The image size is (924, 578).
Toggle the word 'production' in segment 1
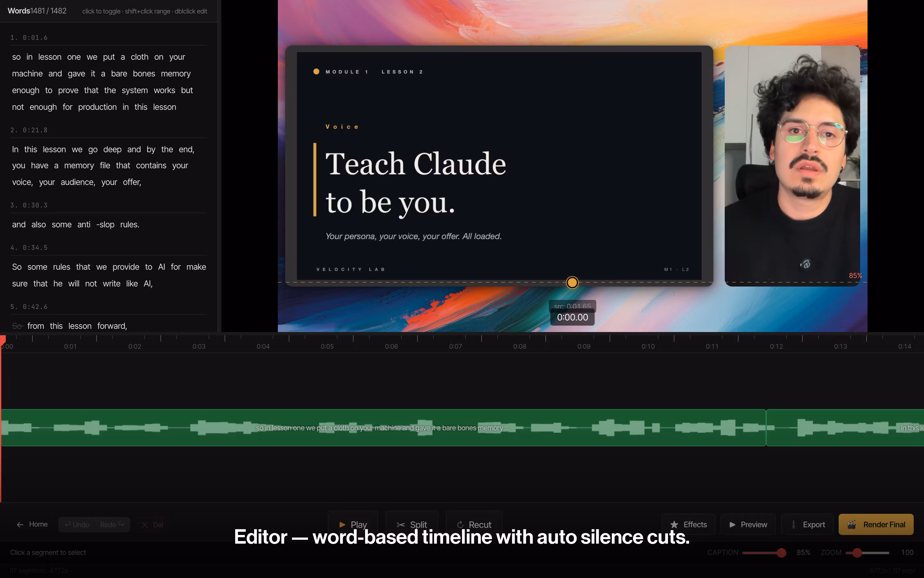click(97, 107)
